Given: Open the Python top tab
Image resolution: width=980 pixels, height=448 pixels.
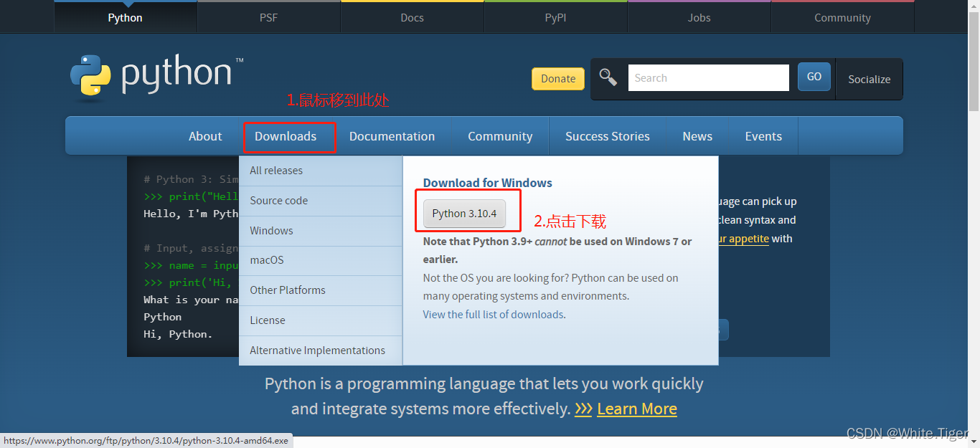Looking at the screenshot, I should (126, 17).
